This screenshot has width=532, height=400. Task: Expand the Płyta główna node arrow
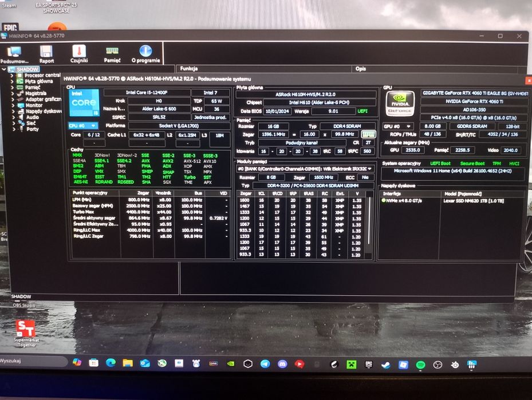pyautogui.click(x=12, y=82)
